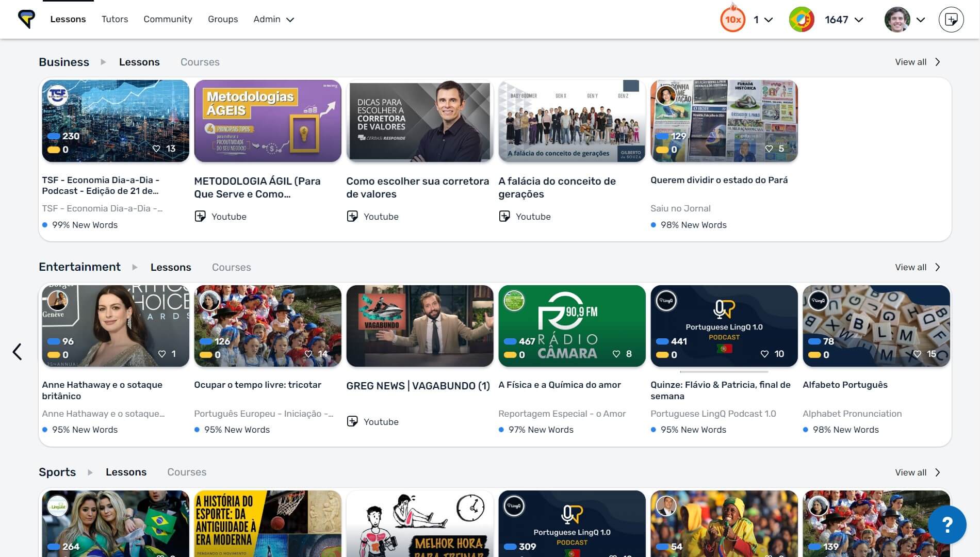Expand the Admin dropdown menu
980x557 pixels.
(273, 19)
